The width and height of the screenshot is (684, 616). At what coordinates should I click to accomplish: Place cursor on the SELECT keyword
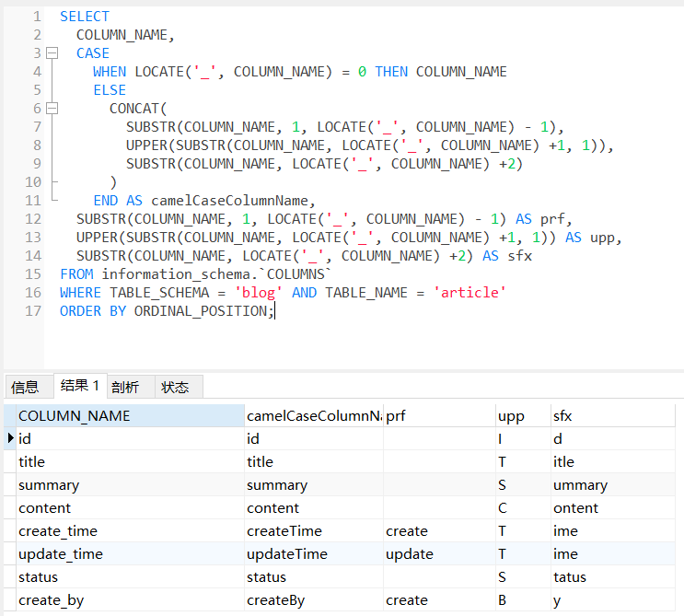tap(85, 17)
